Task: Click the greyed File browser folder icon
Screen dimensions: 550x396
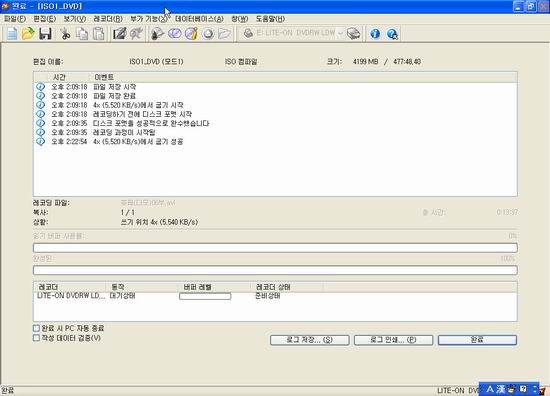Action: pyautogui.click(x=224, y=34)
